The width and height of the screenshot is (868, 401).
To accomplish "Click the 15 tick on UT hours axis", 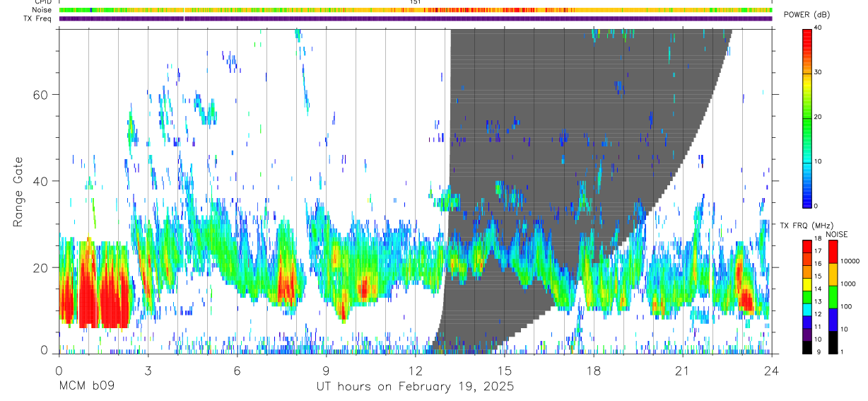I will (504, 370).
